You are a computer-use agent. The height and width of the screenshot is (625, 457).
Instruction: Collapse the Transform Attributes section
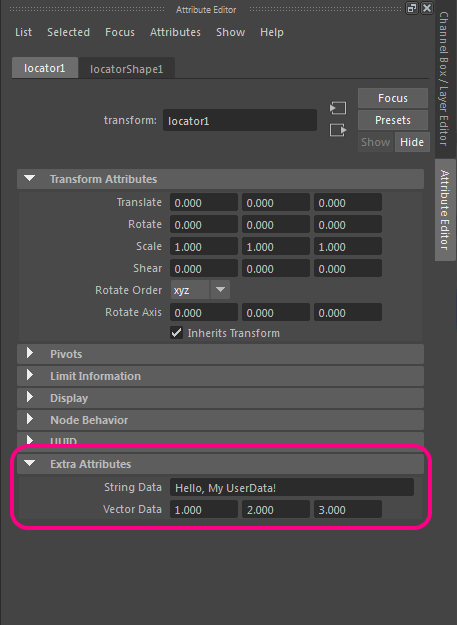click(x=30, y=179)
